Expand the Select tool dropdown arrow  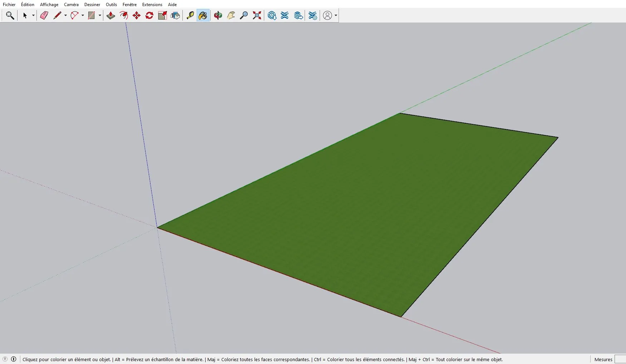[x=33, y=15]
